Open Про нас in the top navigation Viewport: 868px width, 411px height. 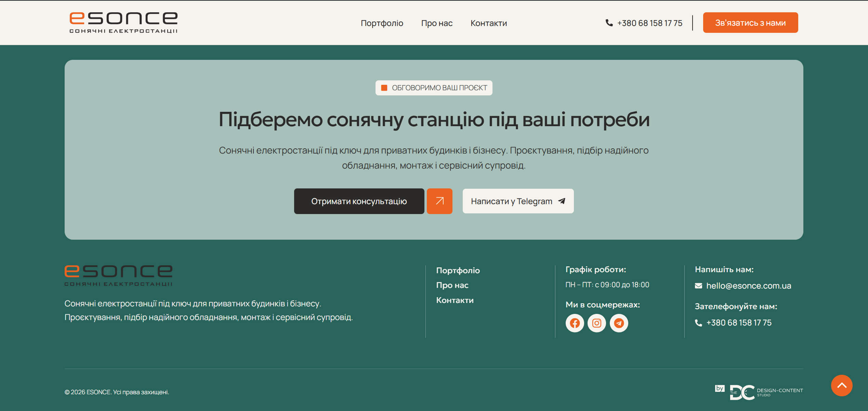pos(437,23)
